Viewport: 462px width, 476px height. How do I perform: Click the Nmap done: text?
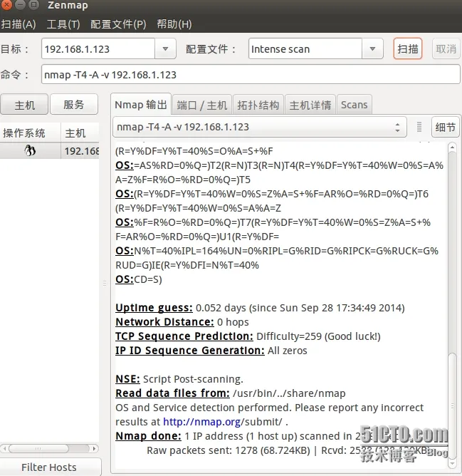[148, 436]
